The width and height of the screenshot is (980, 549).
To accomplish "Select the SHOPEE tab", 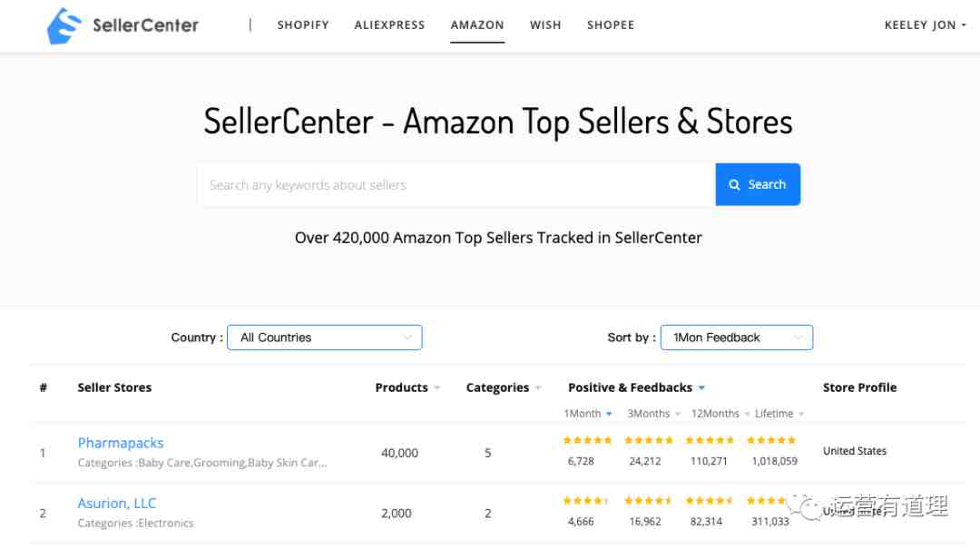I will tap(611, 25).
